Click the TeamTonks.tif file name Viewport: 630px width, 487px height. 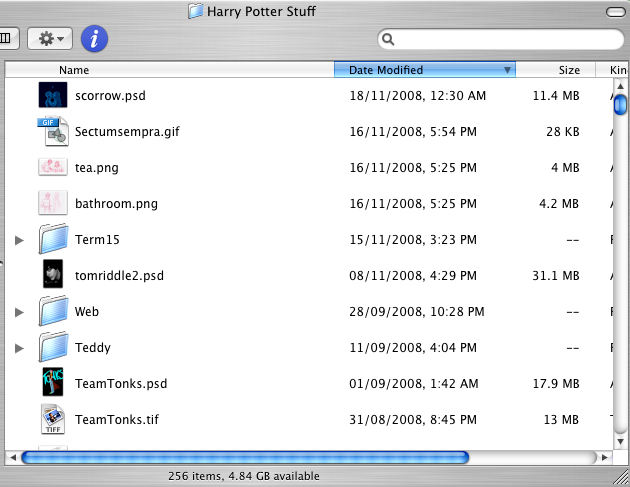click(117, 419)
